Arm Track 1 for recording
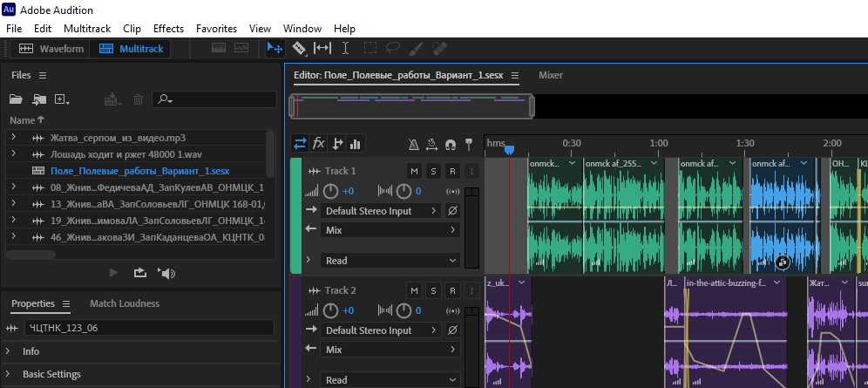The width and height of the screenshot is (868, 388). point(452,171)
